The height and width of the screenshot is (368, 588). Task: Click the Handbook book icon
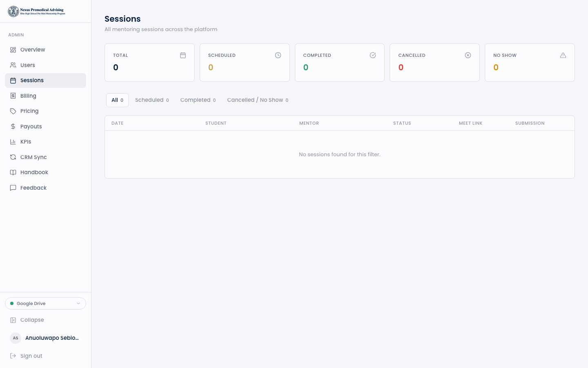[x=13, y=173]
